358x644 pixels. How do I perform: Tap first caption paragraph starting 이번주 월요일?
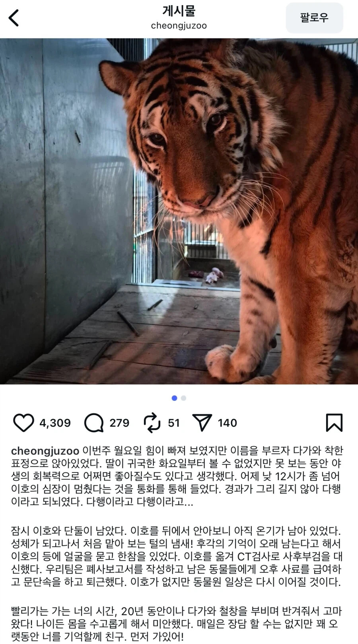click(x=177, y=476)
